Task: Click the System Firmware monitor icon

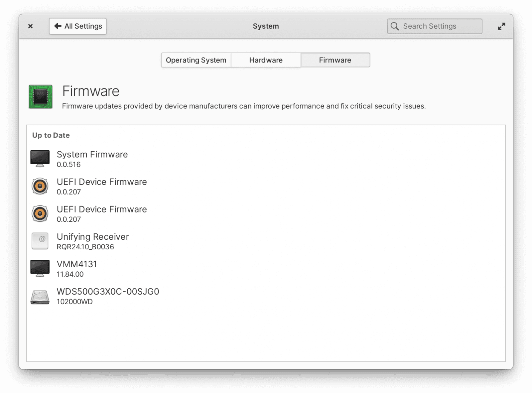Action: [40, 158]
